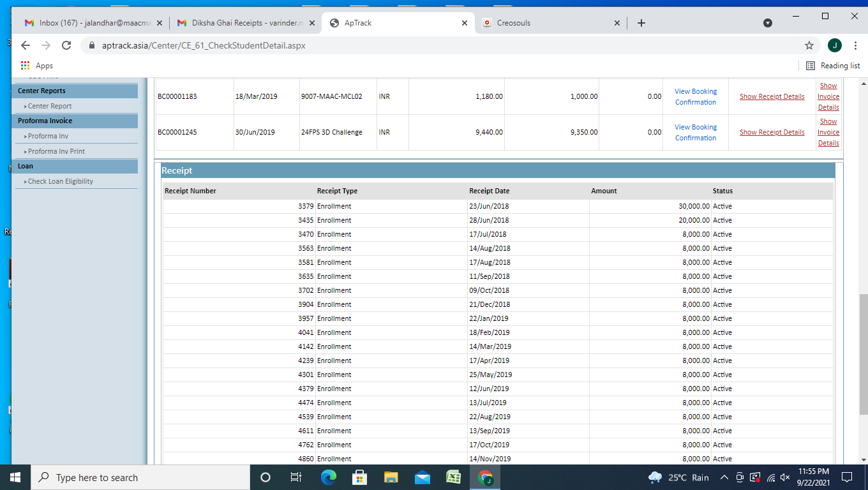
Task: Open Check Loan Eligibility sidebar link
Action: [61, 181]
